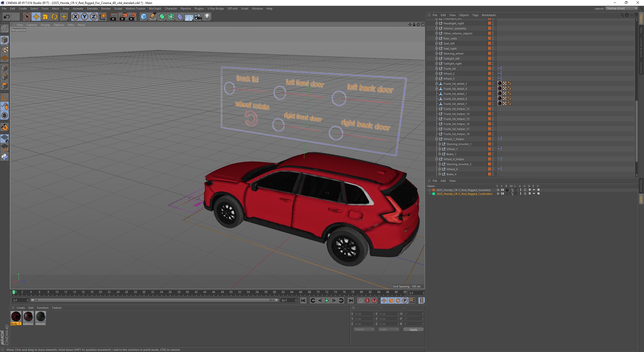The height and width of the screenshot is (352, 644).
Task: Open the Subdivision Surface generator icon
Action: tap(162, 17)
